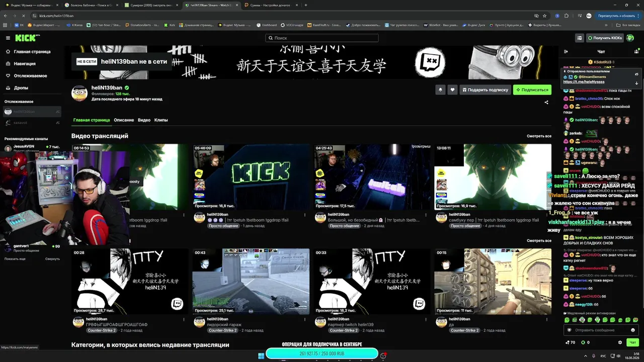Switch to the Описание tab
This screenshot has height=362, width=644.
(x=124, y=120)
